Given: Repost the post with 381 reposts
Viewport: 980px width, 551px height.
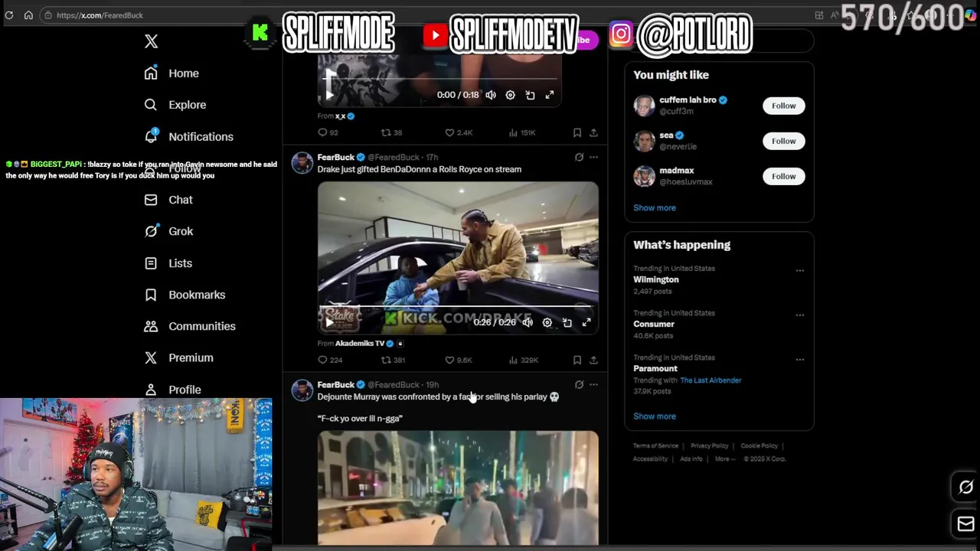Looking at the screenshot, I should click(393, 360).
